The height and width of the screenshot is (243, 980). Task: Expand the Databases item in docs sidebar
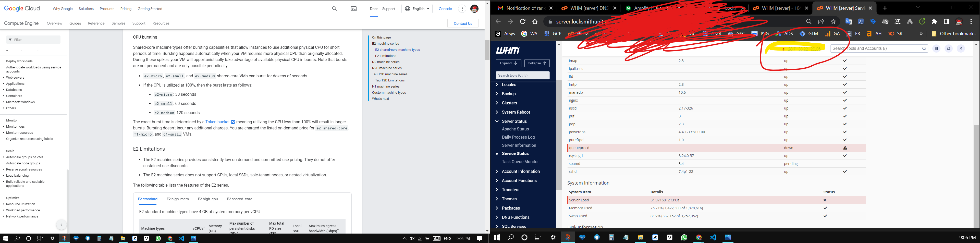pos(14,90)
